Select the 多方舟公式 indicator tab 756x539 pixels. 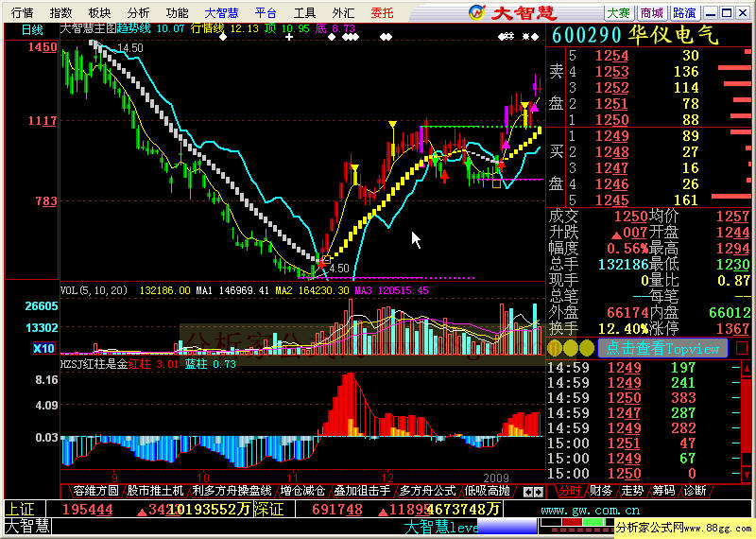pyautogui.click(x=428, y=491)
